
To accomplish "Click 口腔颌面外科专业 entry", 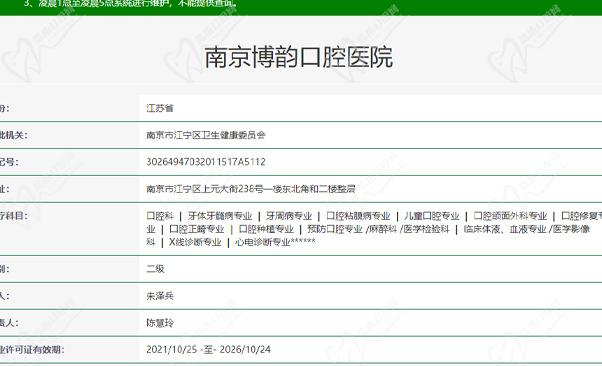I will pos(510,216).
